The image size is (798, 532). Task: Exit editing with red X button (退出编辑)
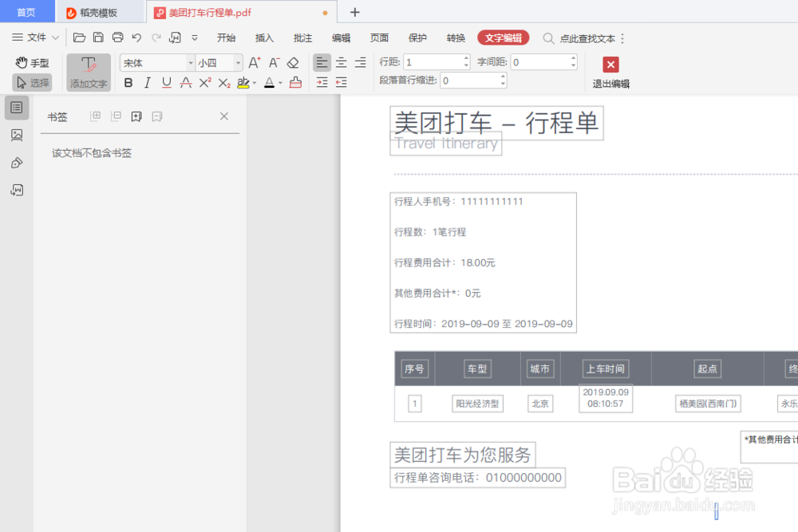click(x=610, y=73)
